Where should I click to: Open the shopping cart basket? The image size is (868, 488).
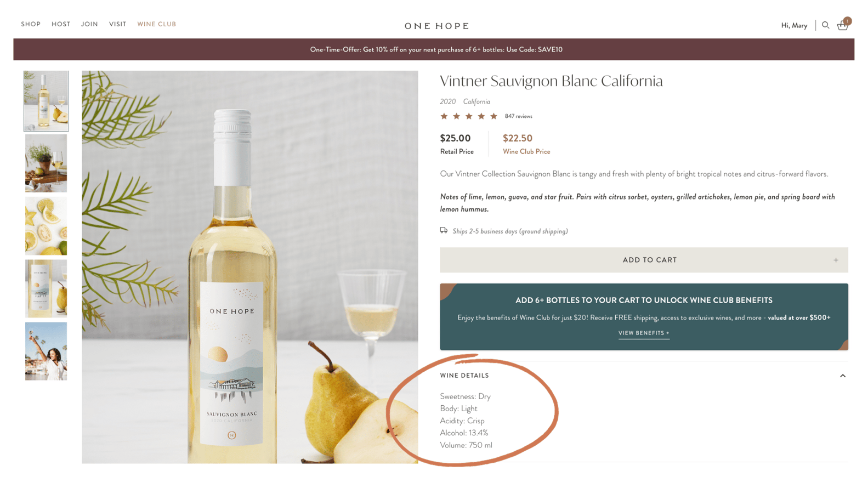[x=843, y=25]
